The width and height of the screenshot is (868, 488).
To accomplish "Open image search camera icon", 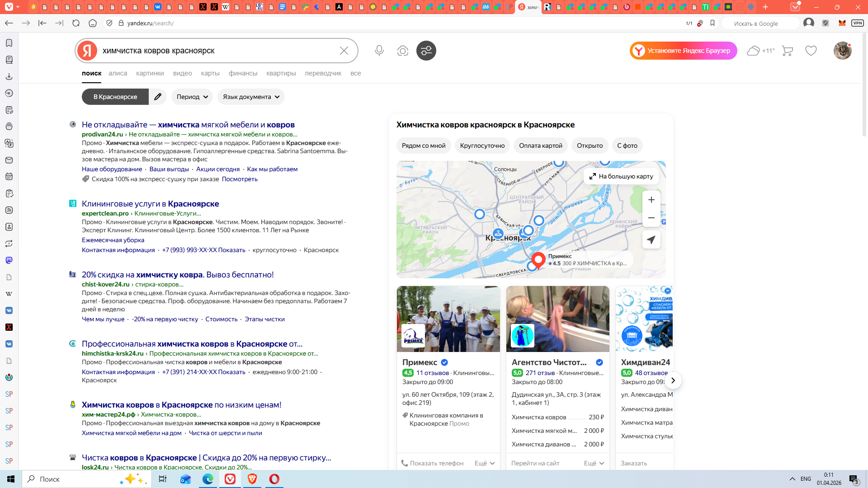I will point(402,51).
